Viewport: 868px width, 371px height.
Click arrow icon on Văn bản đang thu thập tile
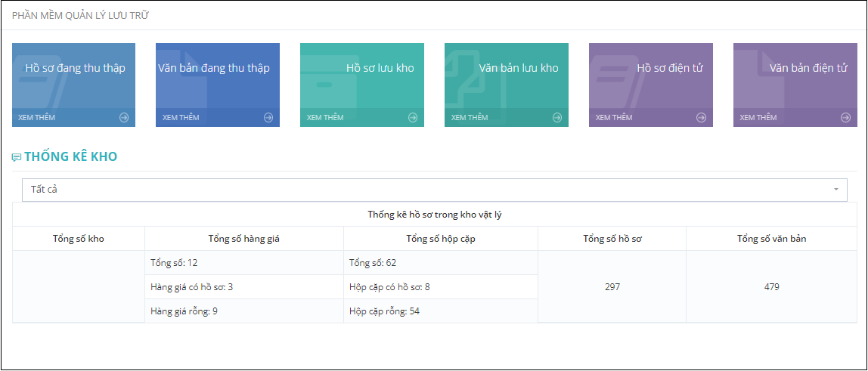click(268, 117)
